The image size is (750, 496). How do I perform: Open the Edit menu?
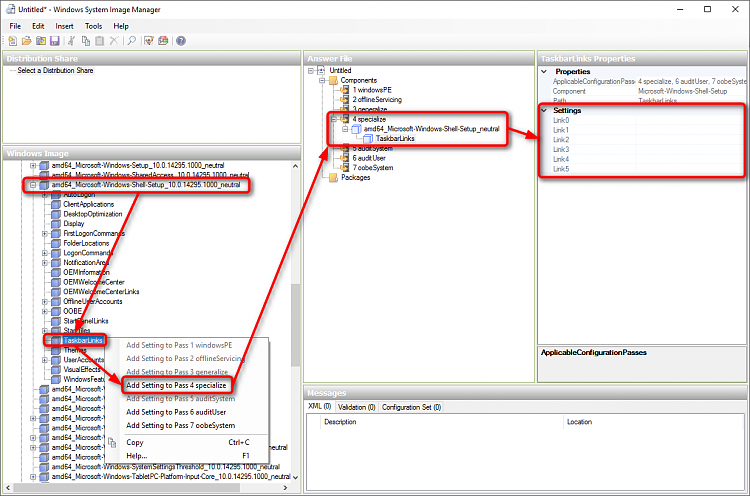point(38,26)
